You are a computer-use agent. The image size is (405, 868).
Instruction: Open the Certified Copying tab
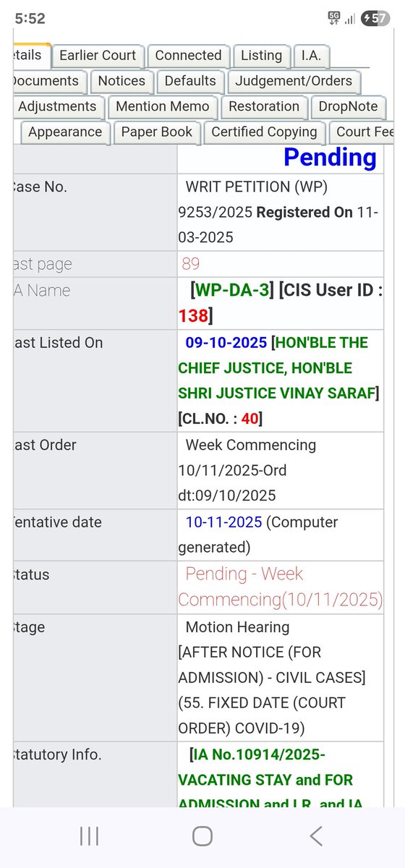tap(264, 132)
